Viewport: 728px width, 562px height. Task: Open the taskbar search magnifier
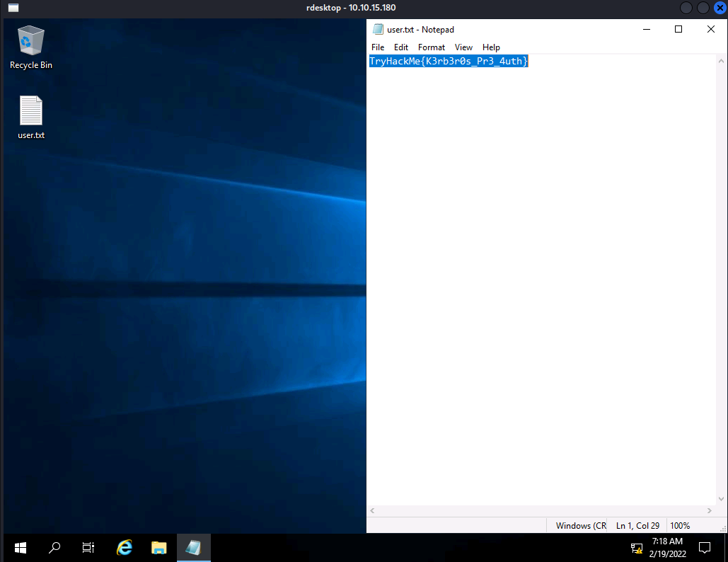pyautogui.click(x=54, y=548)
